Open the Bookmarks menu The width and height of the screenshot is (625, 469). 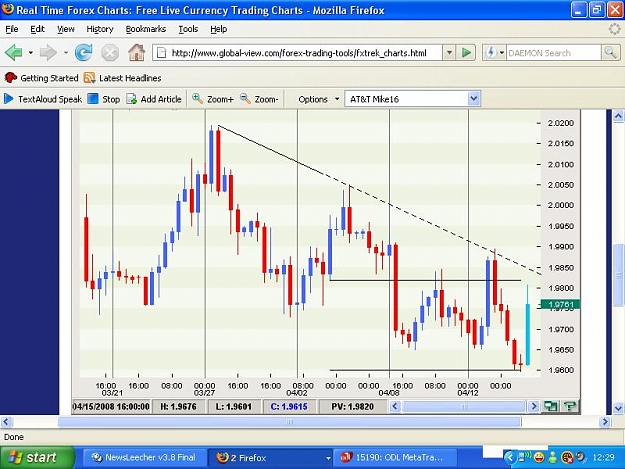pyautogui.click(x=145, y=29)
